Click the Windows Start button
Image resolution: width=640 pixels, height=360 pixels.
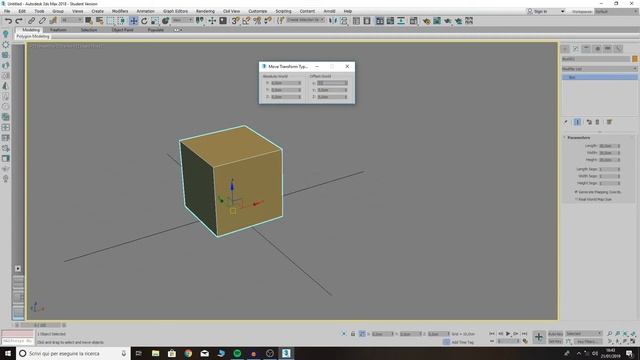tap(8, 353)
